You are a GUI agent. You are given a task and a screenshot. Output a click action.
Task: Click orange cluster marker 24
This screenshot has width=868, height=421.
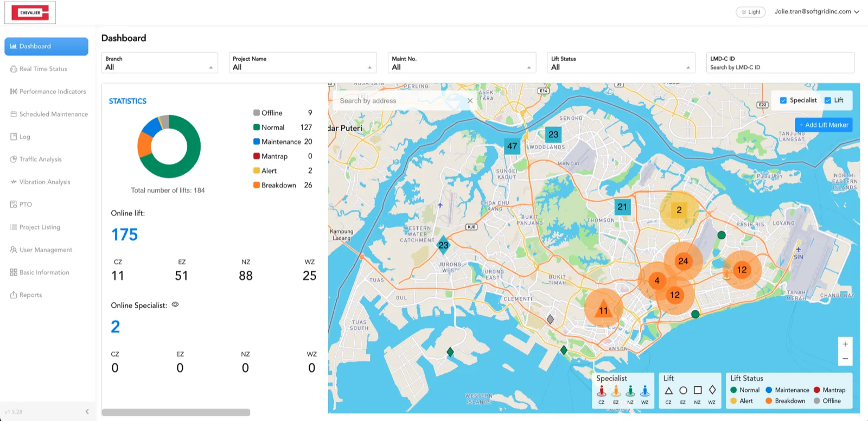click(x=683, y=261)
